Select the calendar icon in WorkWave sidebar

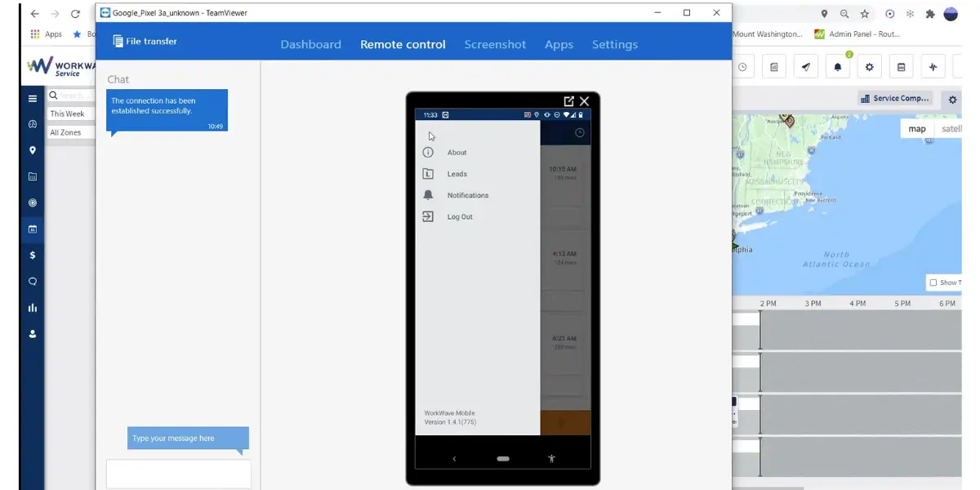tap(33, 229)
